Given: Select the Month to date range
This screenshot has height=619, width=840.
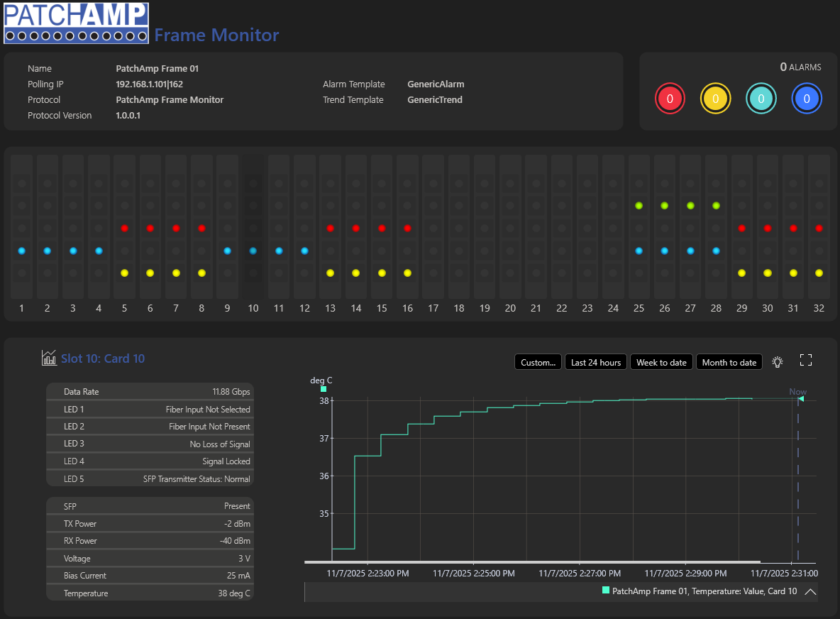Looking at the screenshot, I should [729, 362].
